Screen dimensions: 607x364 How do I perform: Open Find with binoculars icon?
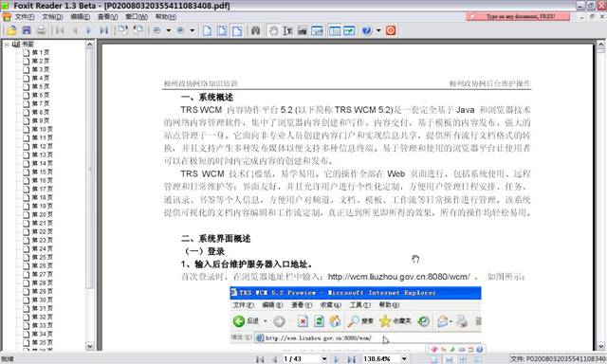coord(255,30)
